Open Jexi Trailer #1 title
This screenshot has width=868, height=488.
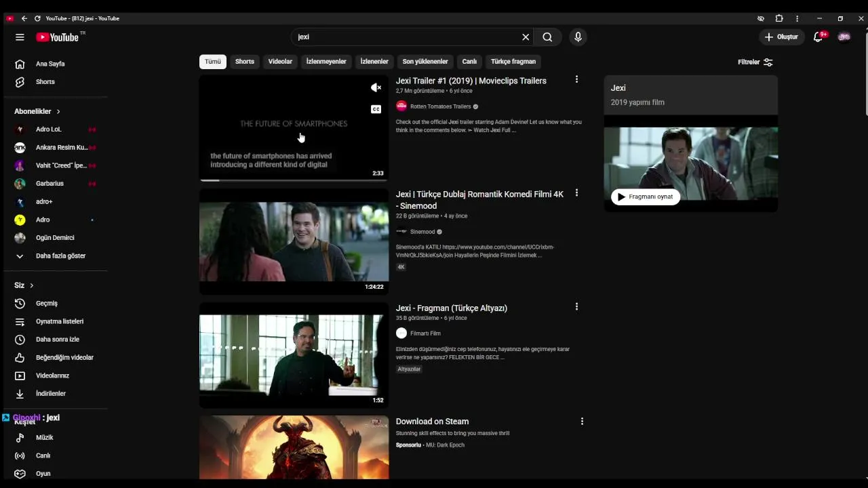[471, 81]
